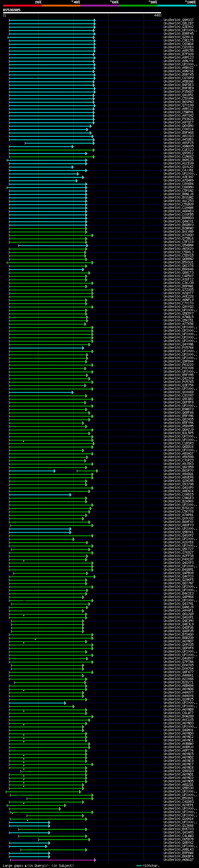Select label UniRef100_P35687
Image resolution: width=199 pixels, height=868 pixels.
(179, 92)
